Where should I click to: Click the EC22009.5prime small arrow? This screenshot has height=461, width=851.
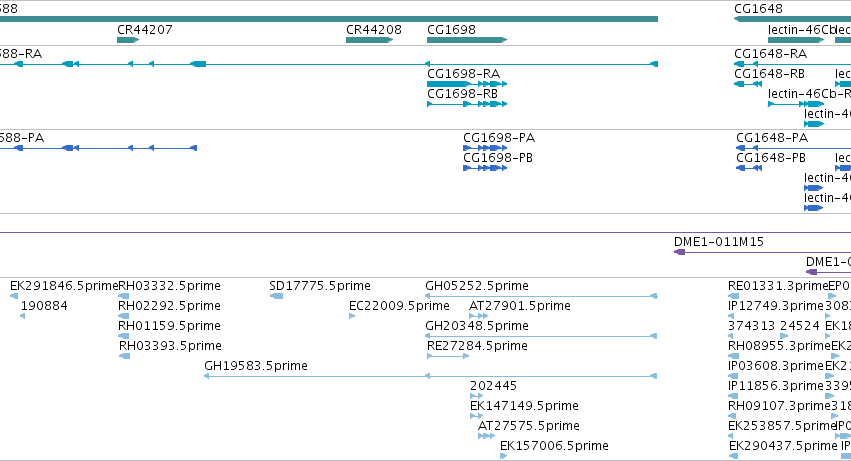pyautogui.click(x=352, y=316)
